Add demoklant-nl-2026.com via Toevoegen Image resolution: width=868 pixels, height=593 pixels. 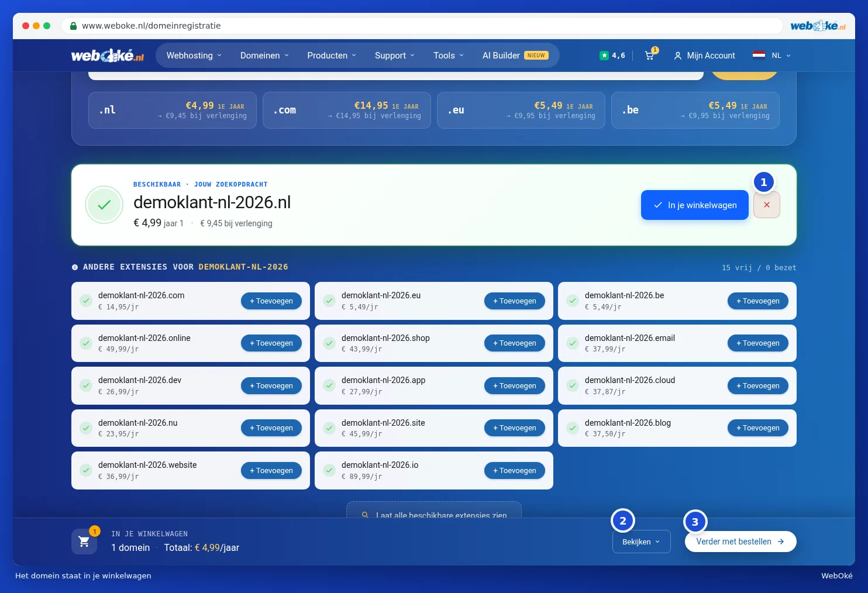[271, 301]
